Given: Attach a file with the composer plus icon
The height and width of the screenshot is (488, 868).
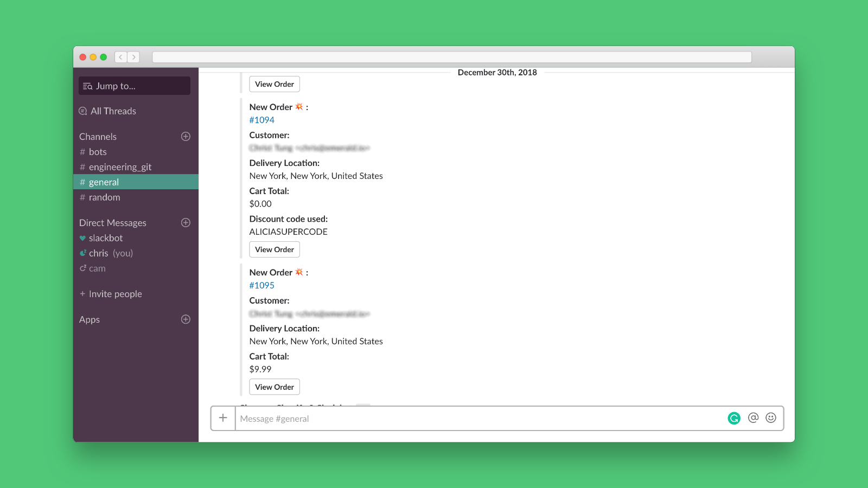Looking at the screenshot, I should (x=222, y=418).
